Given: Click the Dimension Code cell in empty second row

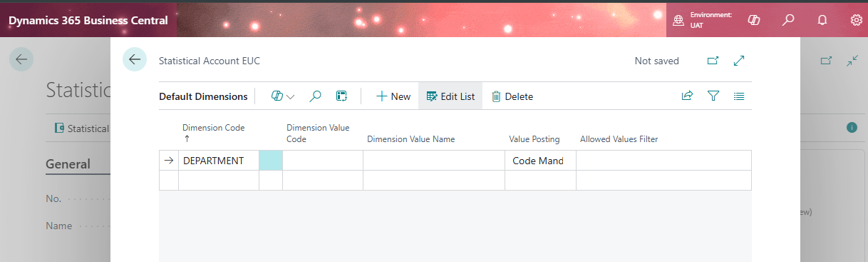Looking at the screenshot, I should 219,180.
